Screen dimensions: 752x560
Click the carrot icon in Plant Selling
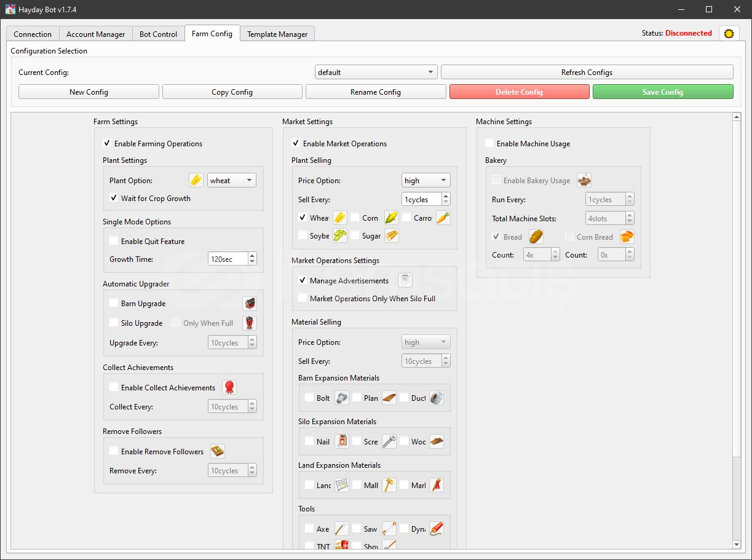click(443, 218)
